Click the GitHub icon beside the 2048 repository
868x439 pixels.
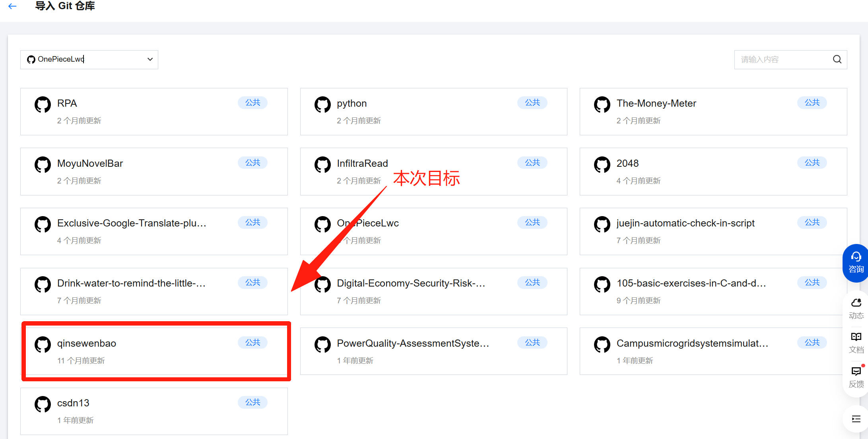tap(602, 164)
